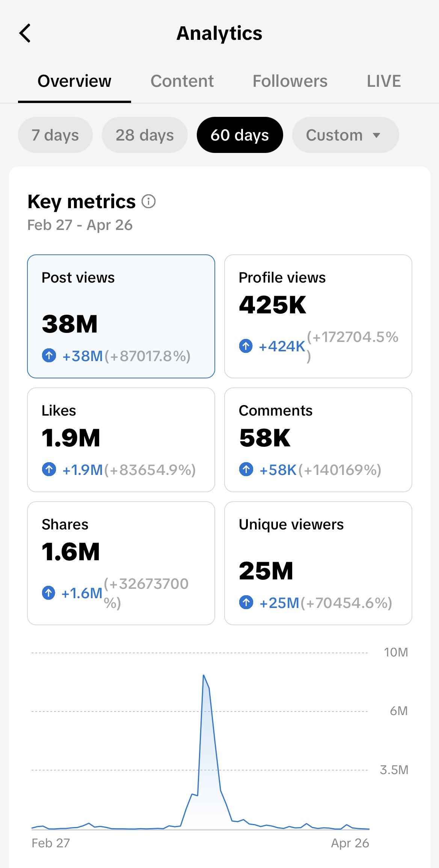Viewport: 439px width, 868px height.
Task: Tap the back arrow icon
Action: pos(25,33)
